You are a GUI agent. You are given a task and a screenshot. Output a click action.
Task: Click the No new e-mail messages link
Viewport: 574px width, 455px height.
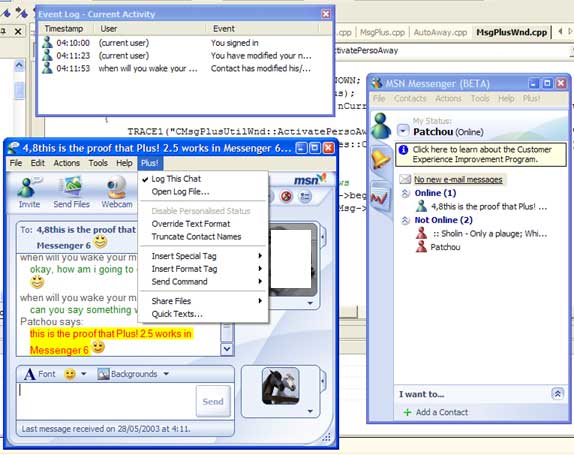pyautogui.click(x=458, y=179)
